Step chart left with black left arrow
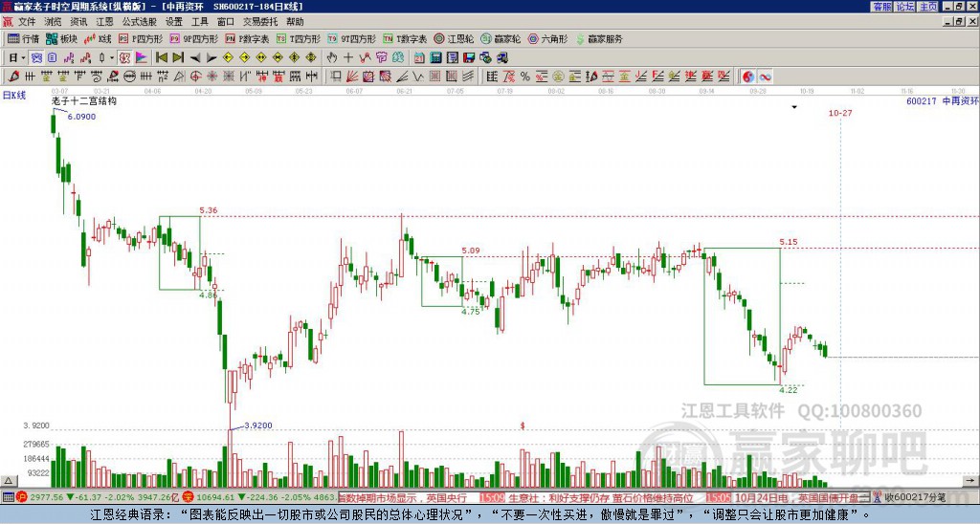 195,57
